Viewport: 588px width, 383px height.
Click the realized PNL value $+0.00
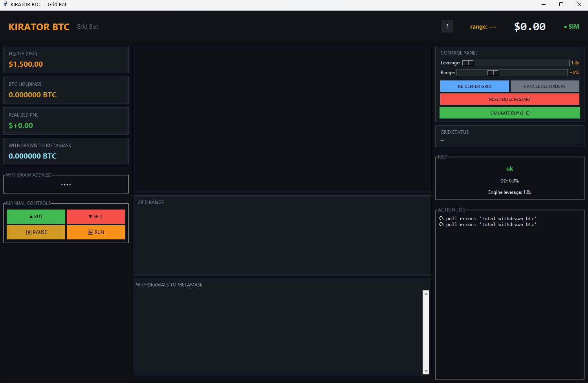click(21, 125)
